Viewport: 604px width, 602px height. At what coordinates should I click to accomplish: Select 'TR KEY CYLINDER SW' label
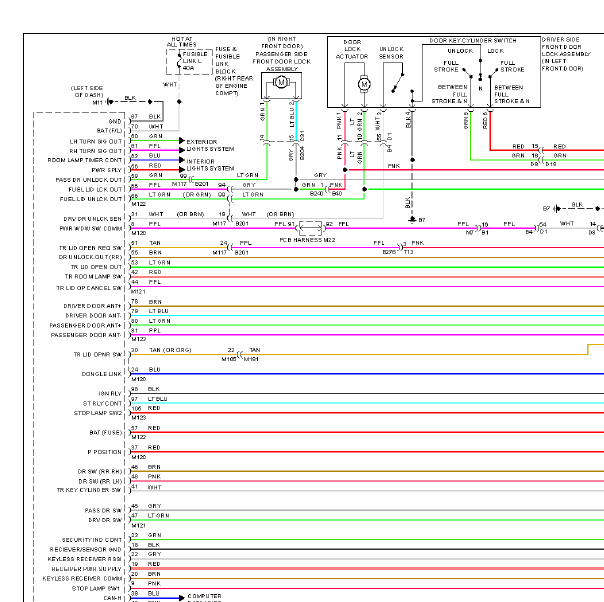click(x=89, y=490)
